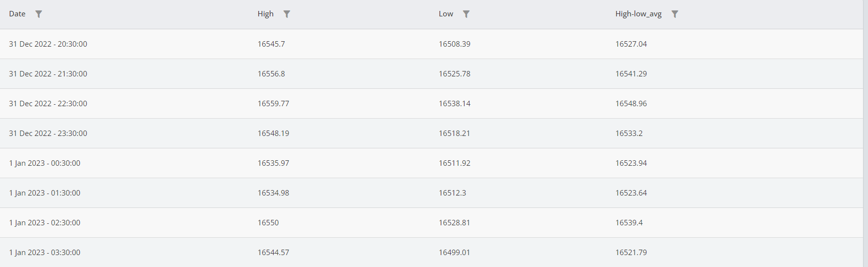Screen dimensions: 868x267
Task: Click High value 16550
Action: pos(268,222)
